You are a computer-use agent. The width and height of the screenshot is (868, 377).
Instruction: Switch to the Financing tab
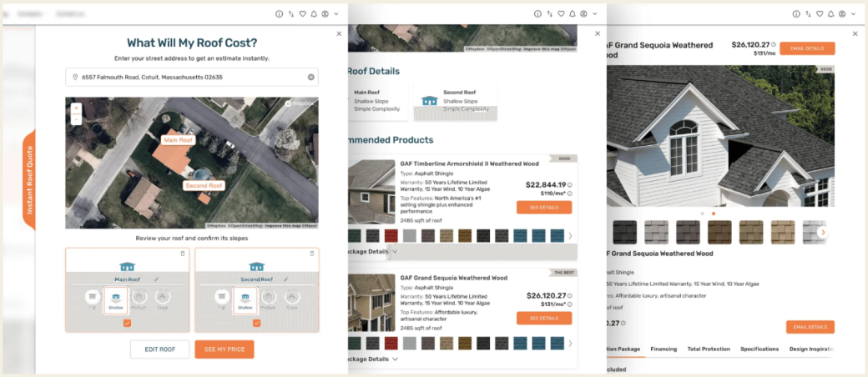(664, 349)
